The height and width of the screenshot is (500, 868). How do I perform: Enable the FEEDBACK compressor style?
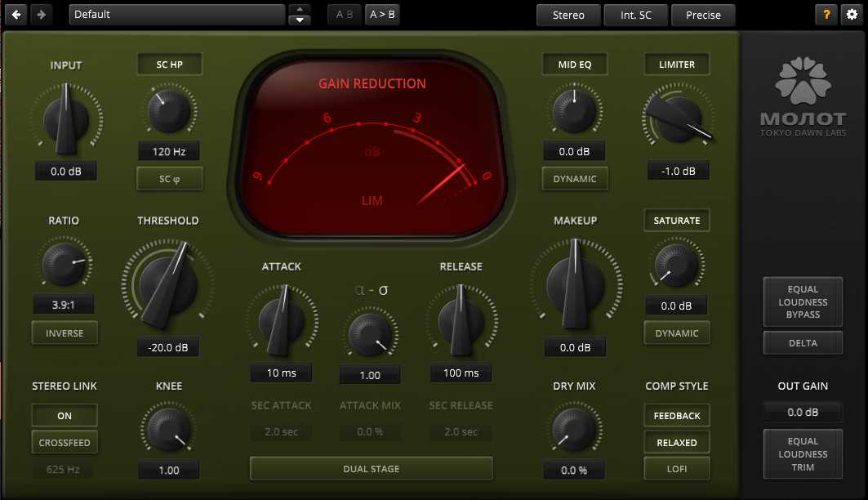(676, 415)
